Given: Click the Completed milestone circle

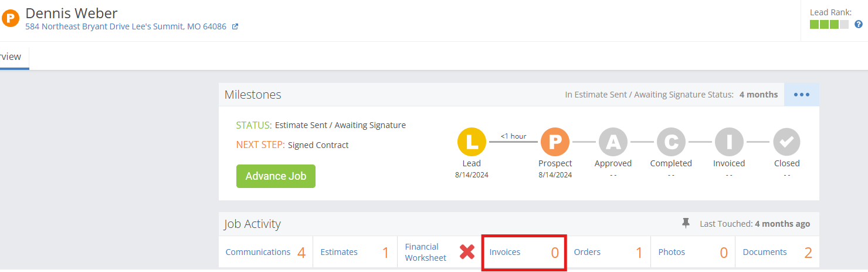Looking at the screenshot, I should 671,142.
